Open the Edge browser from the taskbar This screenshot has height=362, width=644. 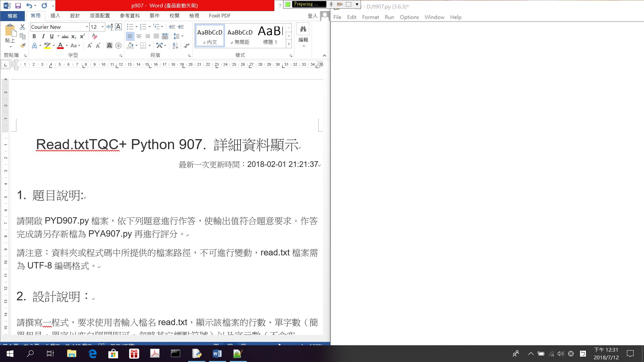(93, 354)
